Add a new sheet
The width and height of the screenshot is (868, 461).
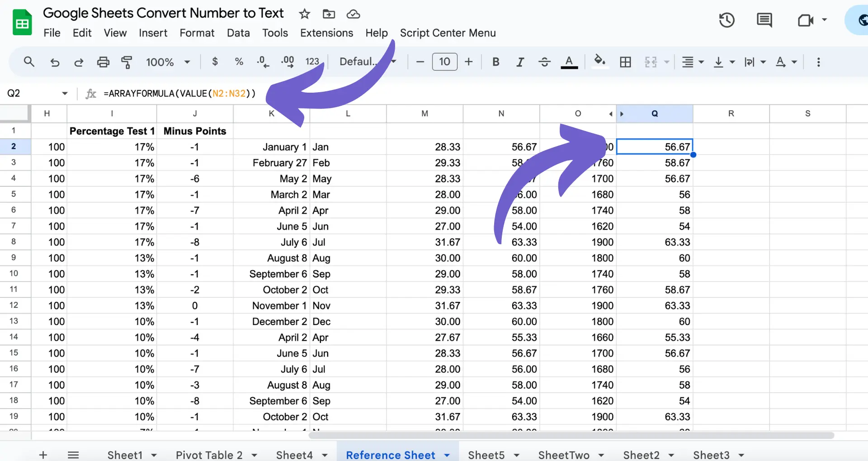coord(43,455)
